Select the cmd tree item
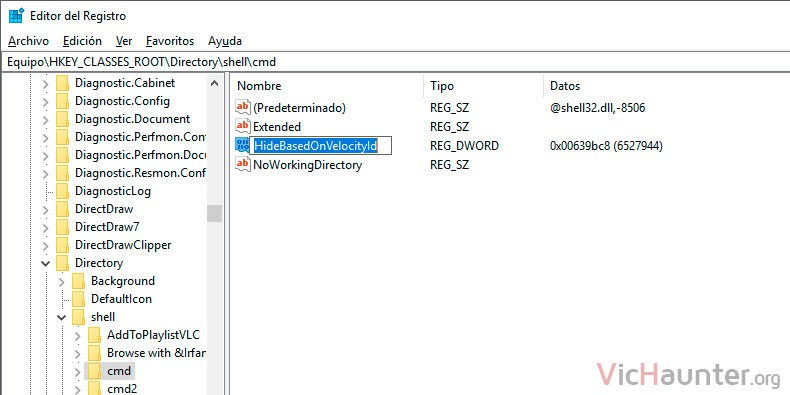 pos(119,371)
